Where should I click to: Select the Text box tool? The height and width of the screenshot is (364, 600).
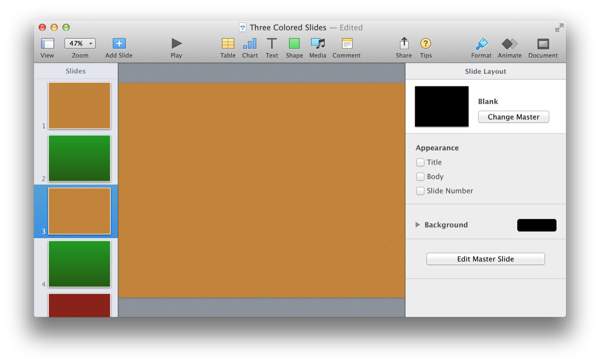click(x=272, y=44)
